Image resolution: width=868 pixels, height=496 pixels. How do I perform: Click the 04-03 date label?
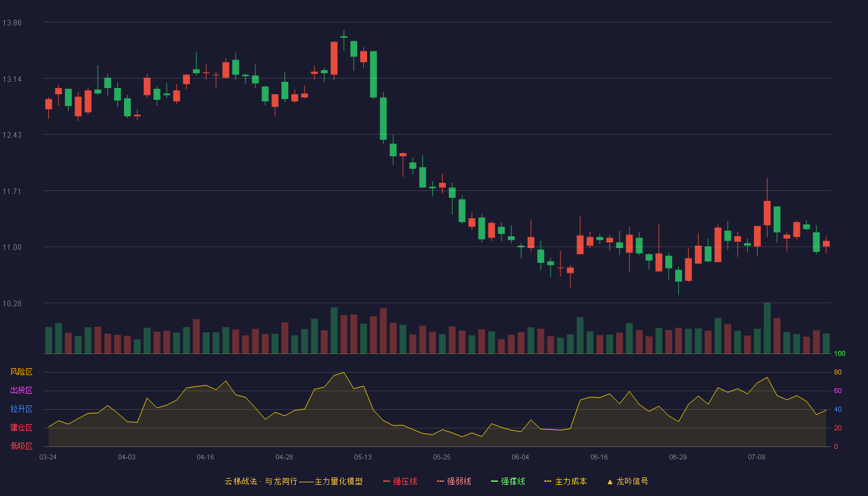(x=126, y=457)
